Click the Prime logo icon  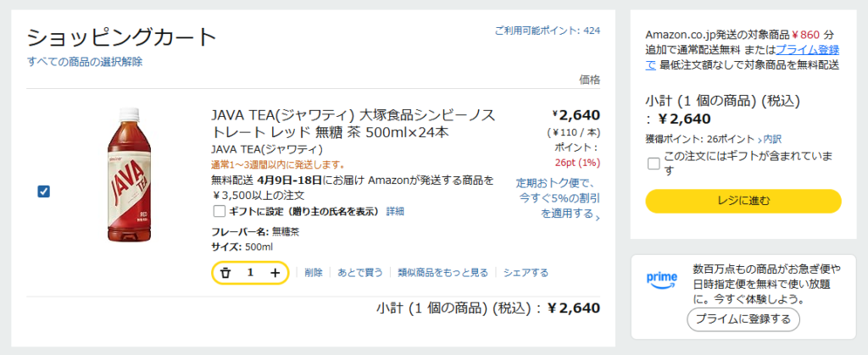(x=662, y=279)
